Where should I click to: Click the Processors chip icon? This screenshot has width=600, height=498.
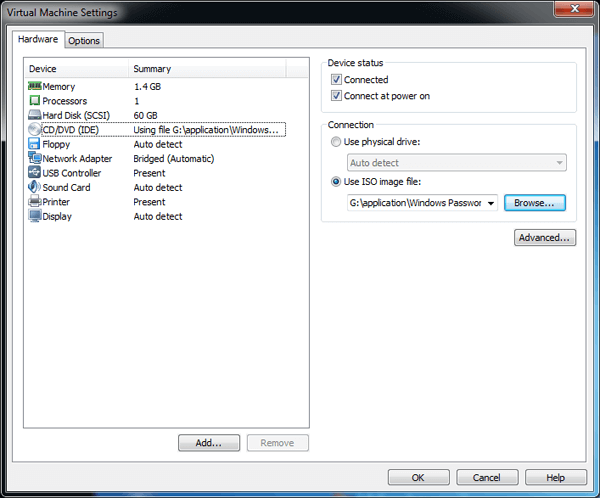pos(34,101)
